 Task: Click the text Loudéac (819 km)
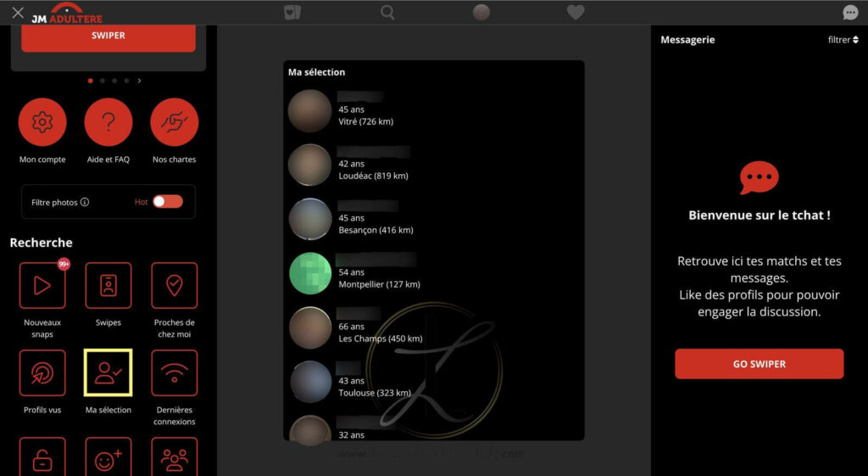[373, 176]
